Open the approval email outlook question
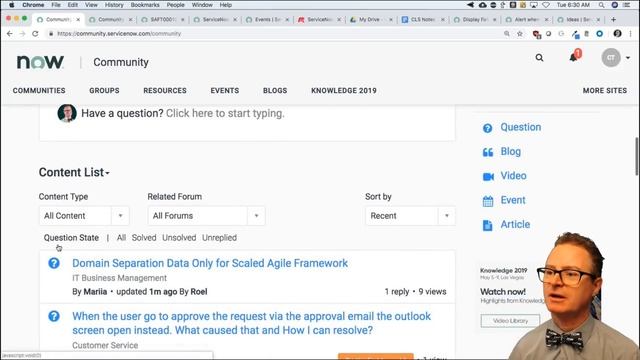 pos(251,323)
